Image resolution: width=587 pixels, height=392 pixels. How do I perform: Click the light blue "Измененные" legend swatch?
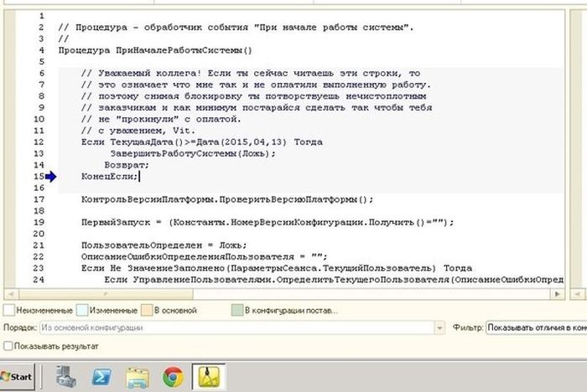click(x=81, y=311)
